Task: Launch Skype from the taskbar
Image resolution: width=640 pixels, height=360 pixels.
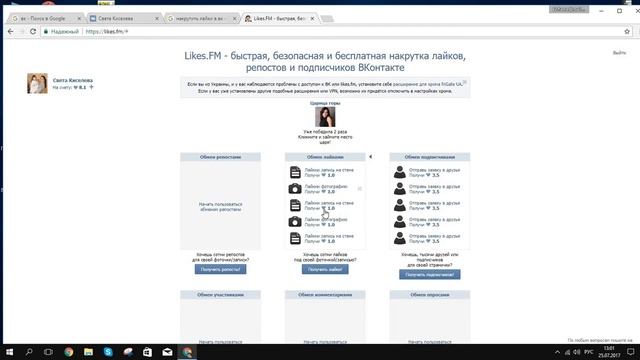Action: point(108,352)
